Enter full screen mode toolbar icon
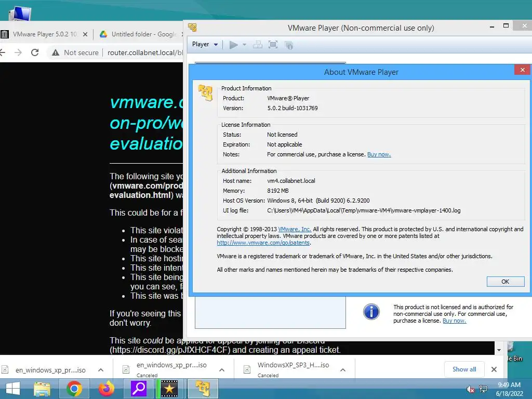 273,45
